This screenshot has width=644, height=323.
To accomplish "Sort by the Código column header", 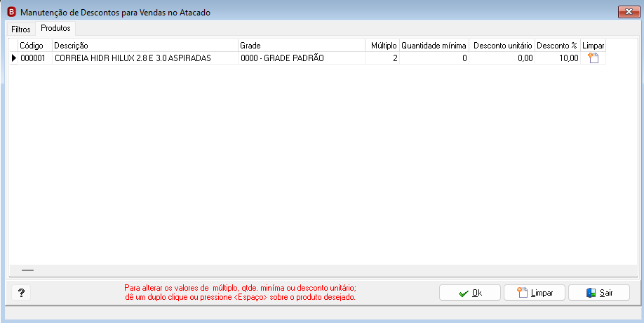I will coord(35,45).
